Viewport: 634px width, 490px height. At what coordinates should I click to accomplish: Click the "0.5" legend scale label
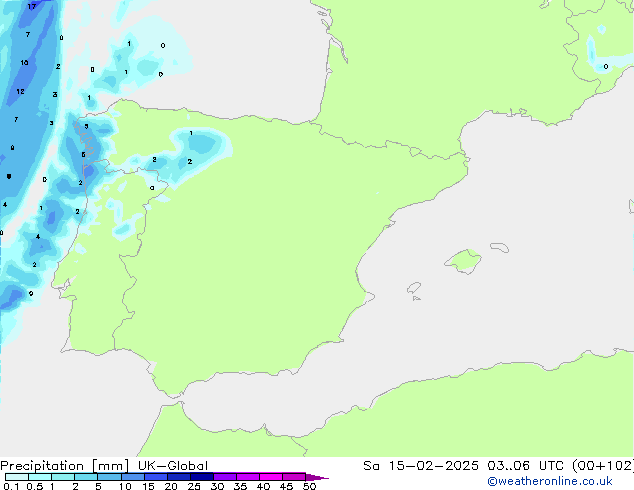(35, 486)
